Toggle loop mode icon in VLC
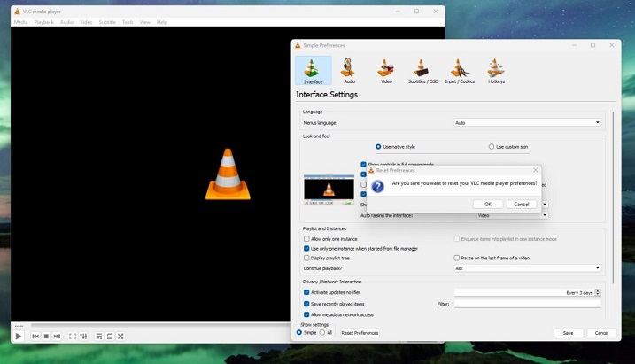 (x=110, y=336)
